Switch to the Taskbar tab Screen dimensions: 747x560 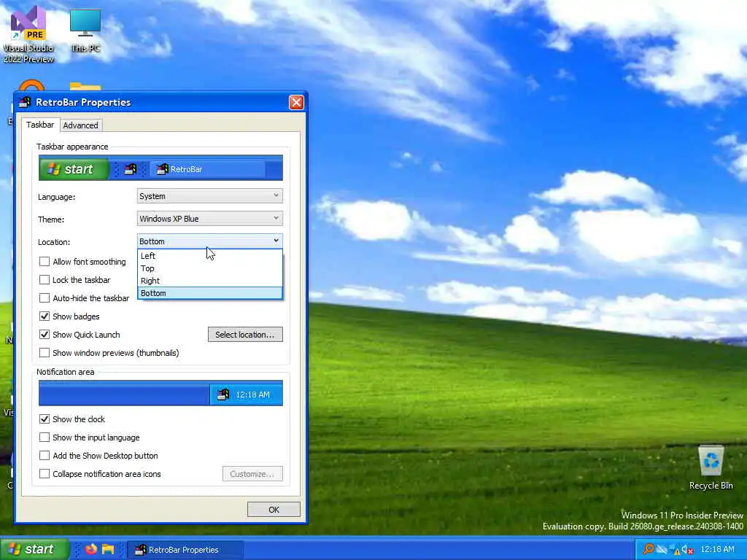point(40,125)
